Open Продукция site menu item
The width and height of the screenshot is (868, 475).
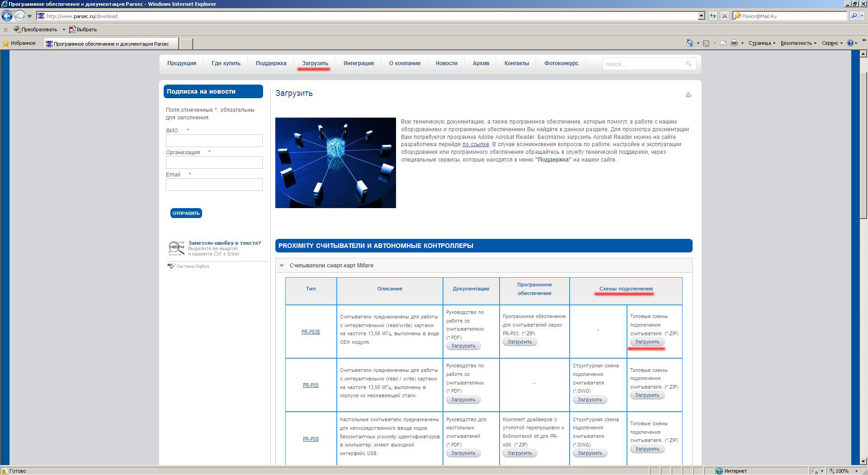point(182,63)
